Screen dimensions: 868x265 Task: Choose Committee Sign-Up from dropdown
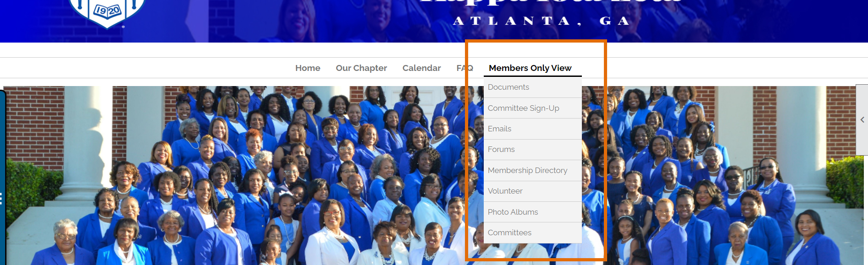coord(533,108)
